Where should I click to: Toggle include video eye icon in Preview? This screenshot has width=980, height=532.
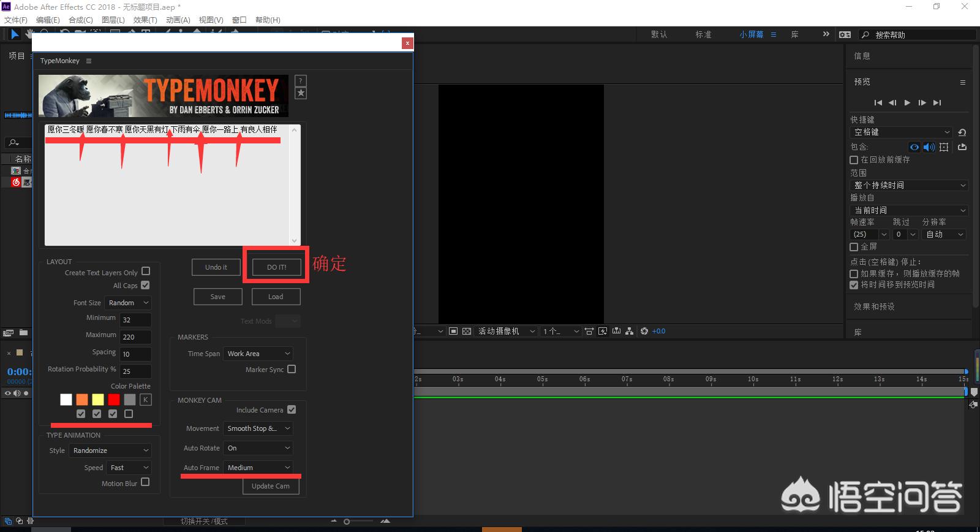914,147
